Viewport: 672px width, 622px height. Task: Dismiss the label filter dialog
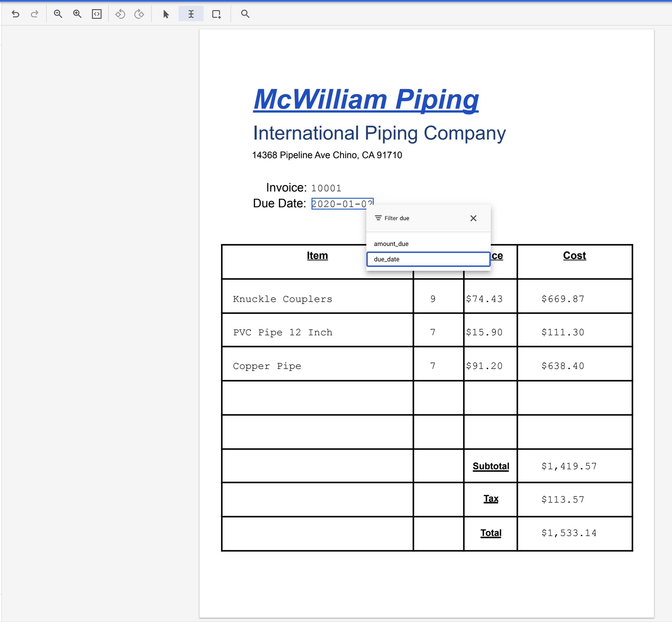point(474,218)
